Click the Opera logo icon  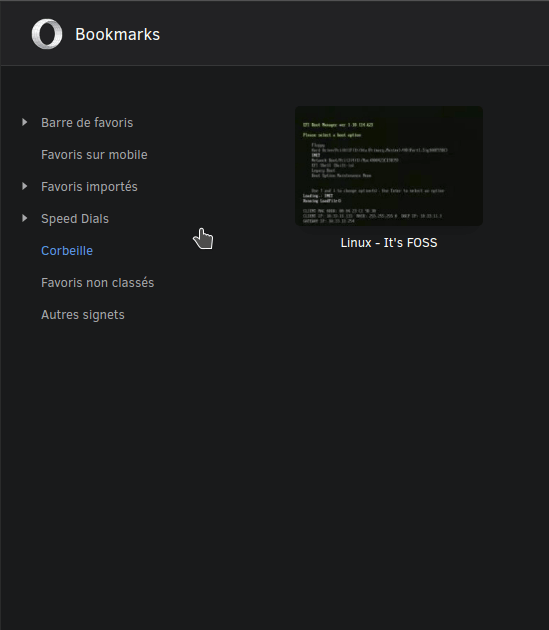click(47, 34)
